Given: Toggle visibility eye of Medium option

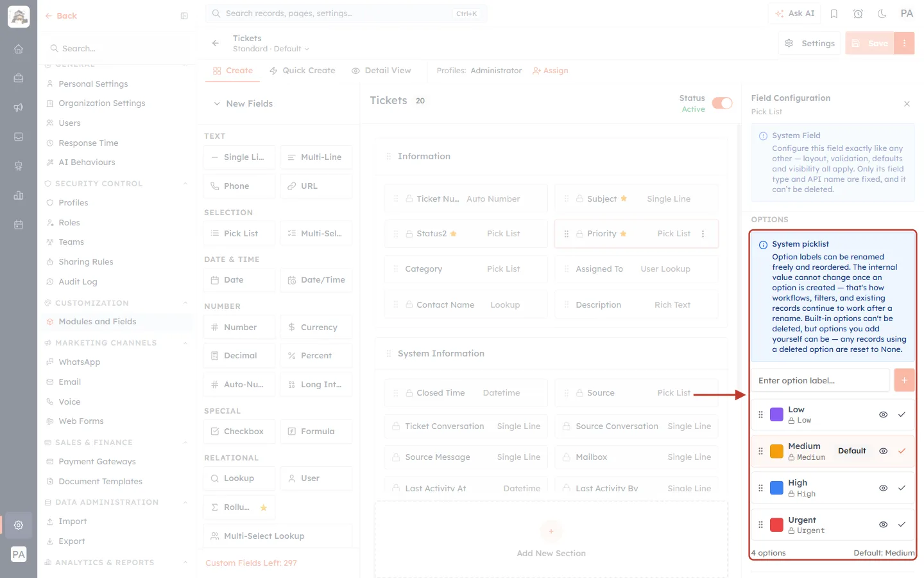Looking at the screenshot, I should point(883,451).
